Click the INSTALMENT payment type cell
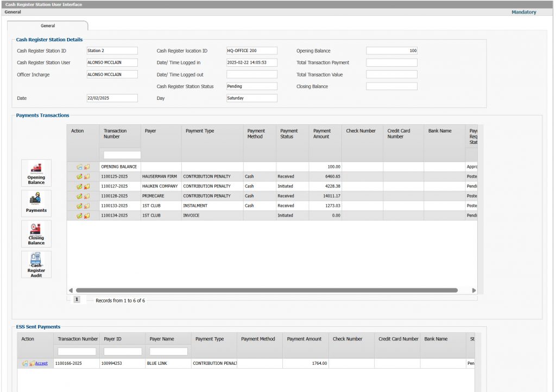This screenshot has width=556, height=392. [212, 206]
